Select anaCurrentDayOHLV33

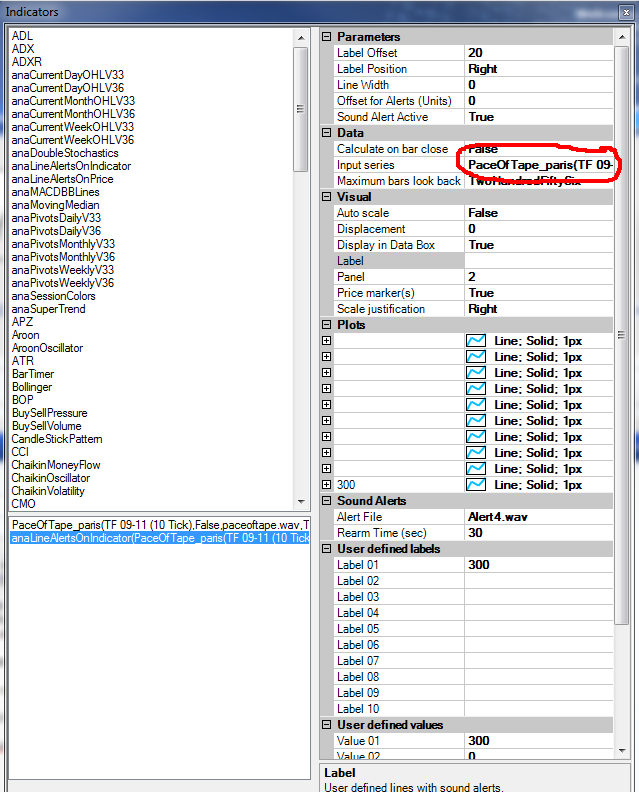(x=68, y=75)
